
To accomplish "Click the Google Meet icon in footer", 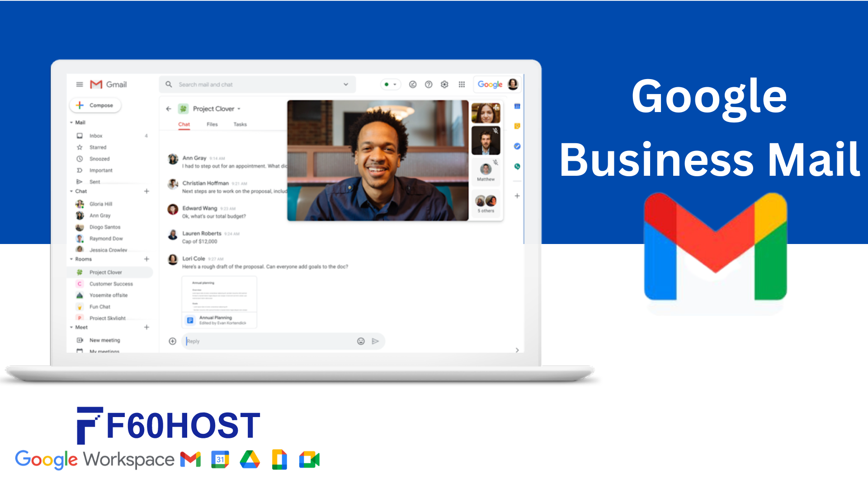I will point(310,460).
